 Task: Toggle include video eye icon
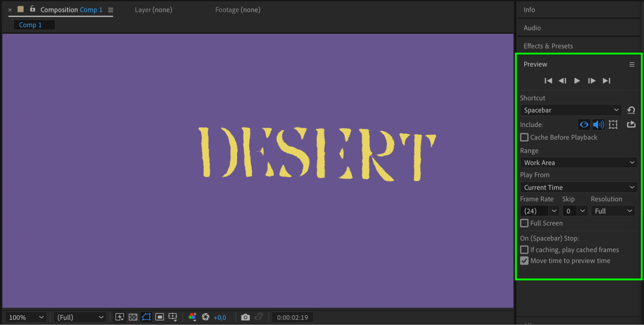(584, 125)
